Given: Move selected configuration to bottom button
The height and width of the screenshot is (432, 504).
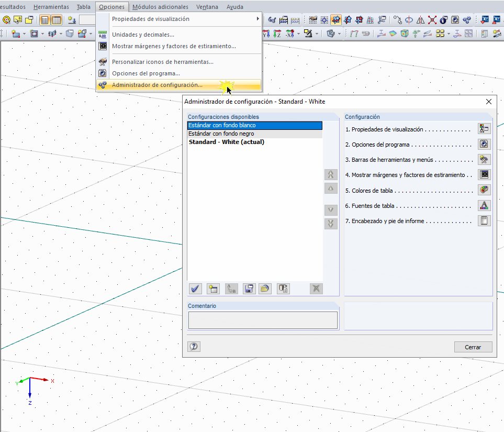Looking at the screenshot, I should coord(331,224).
